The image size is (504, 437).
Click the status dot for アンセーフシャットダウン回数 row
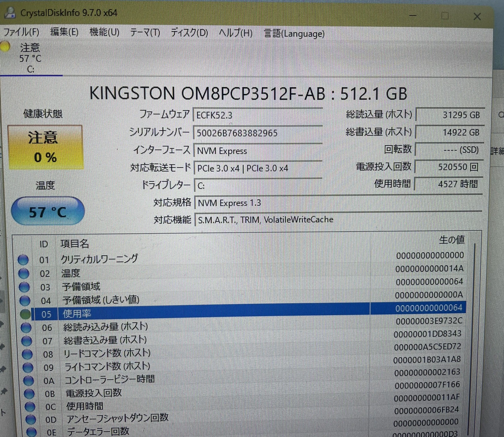pos(30,420)
